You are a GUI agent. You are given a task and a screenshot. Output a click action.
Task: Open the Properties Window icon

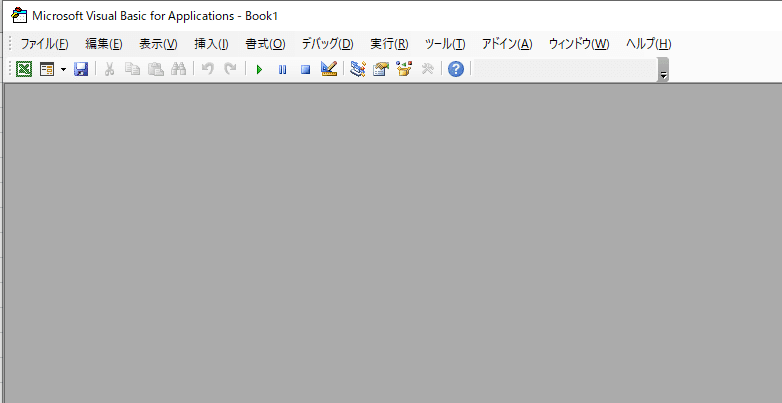381,69
